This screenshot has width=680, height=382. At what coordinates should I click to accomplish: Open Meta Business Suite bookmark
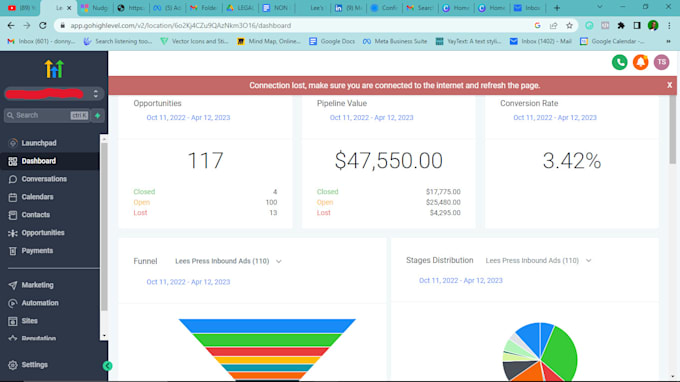(x=395, y=41)
